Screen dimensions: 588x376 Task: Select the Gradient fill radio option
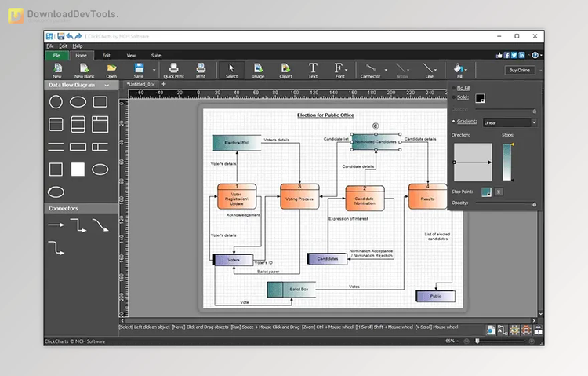click(454, 122)
